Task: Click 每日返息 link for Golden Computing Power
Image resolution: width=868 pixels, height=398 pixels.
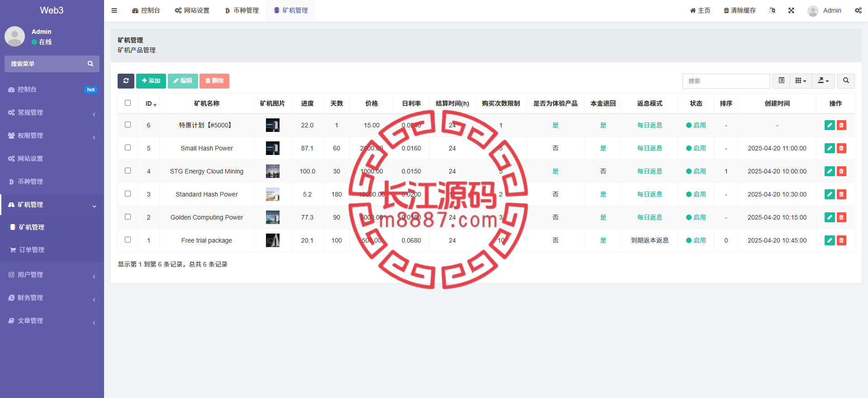Action: 650,217
